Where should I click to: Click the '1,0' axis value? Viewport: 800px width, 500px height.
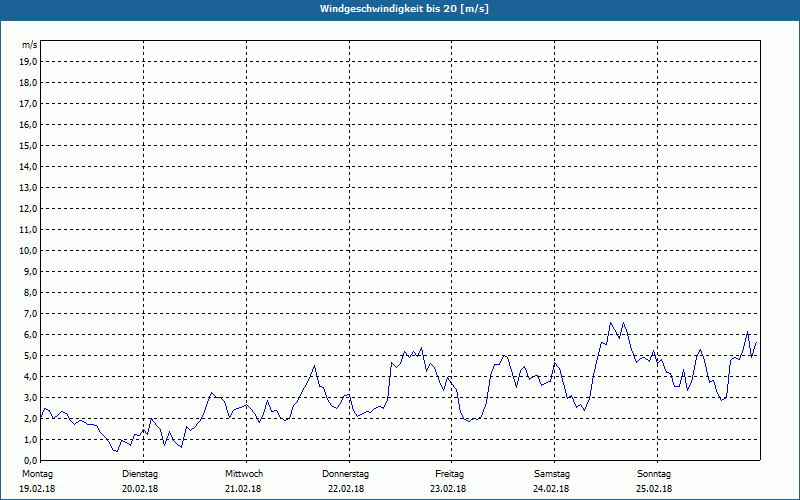(x=30, y=440)
